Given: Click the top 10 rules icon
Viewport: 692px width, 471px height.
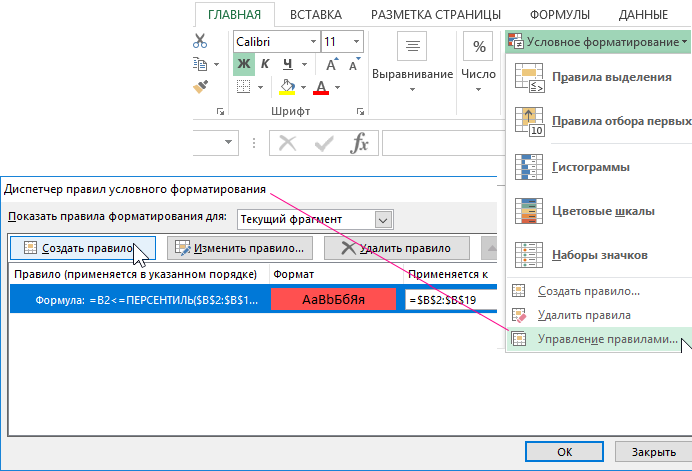Looking at the screenshot, I should click(529, 121).
